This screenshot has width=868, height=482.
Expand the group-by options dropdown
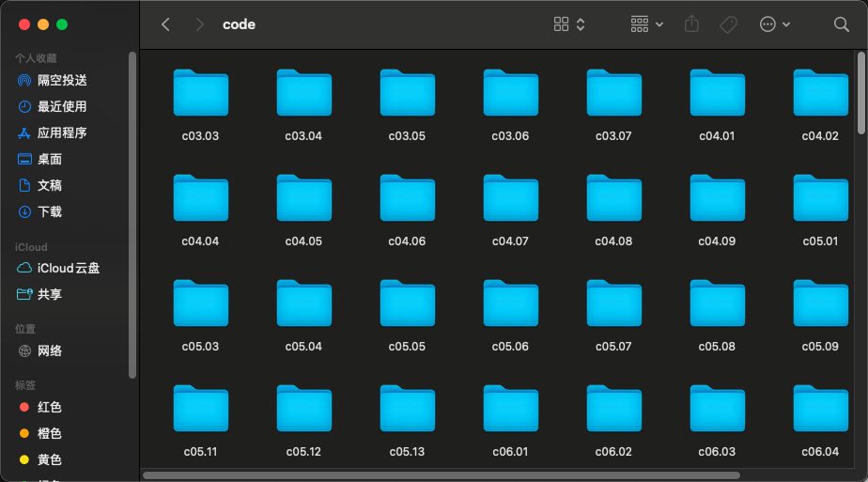647,24
